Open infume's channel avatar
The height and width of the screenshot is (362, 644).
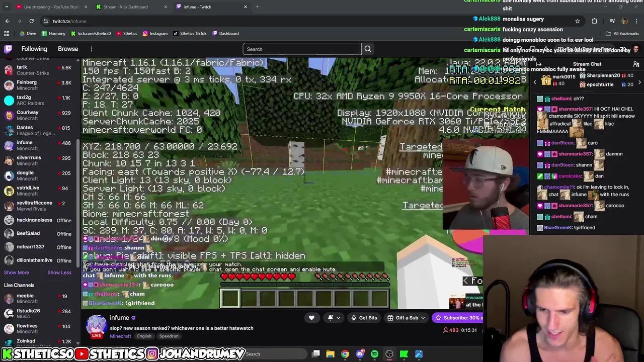point(97,325)
